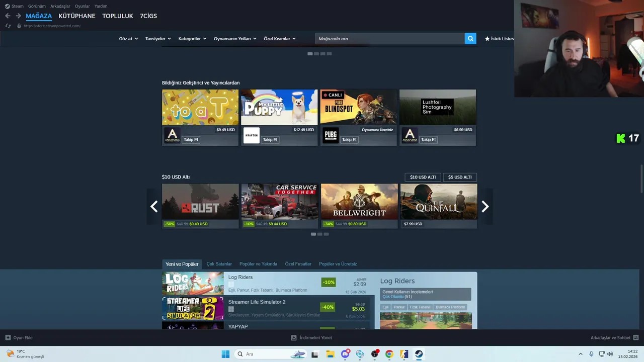The height and width of the screenshot is (362, 644).
Task: Click the Windows taskbar Ara search box
Action: tap(270, 354)
